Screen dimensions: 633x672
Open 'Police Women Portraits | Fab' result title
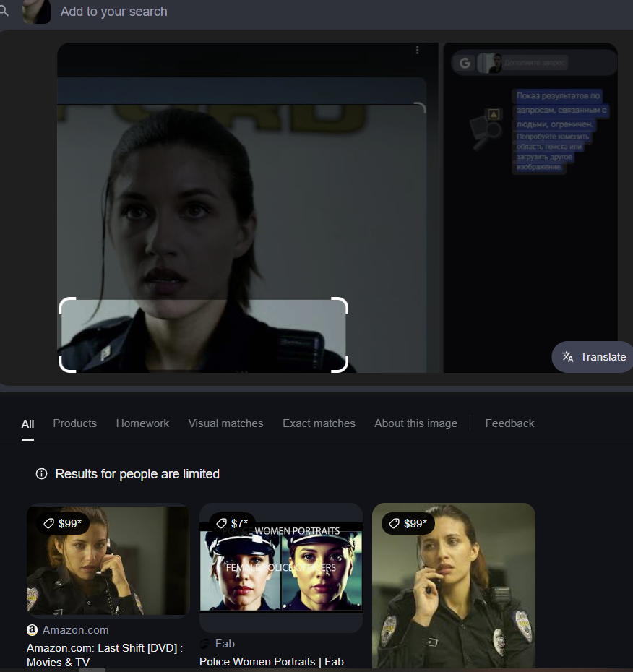click(271, 662)
